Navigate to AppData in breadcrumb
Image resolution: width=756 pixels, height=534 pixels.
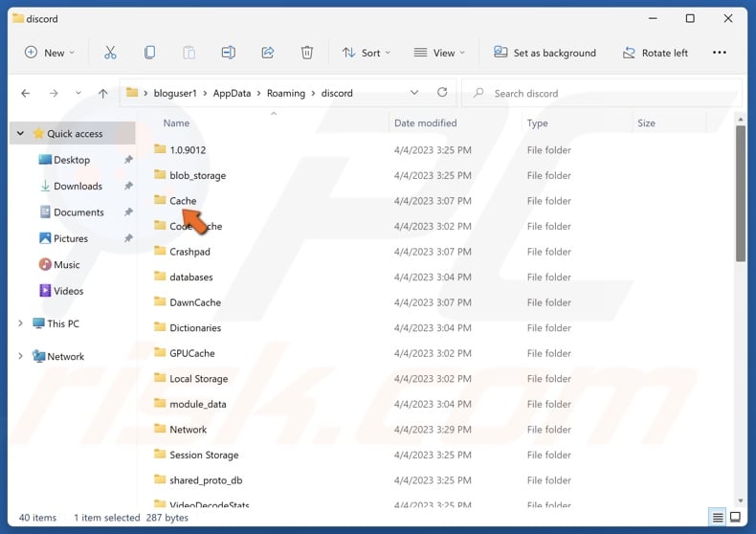(x=232, y=93)
